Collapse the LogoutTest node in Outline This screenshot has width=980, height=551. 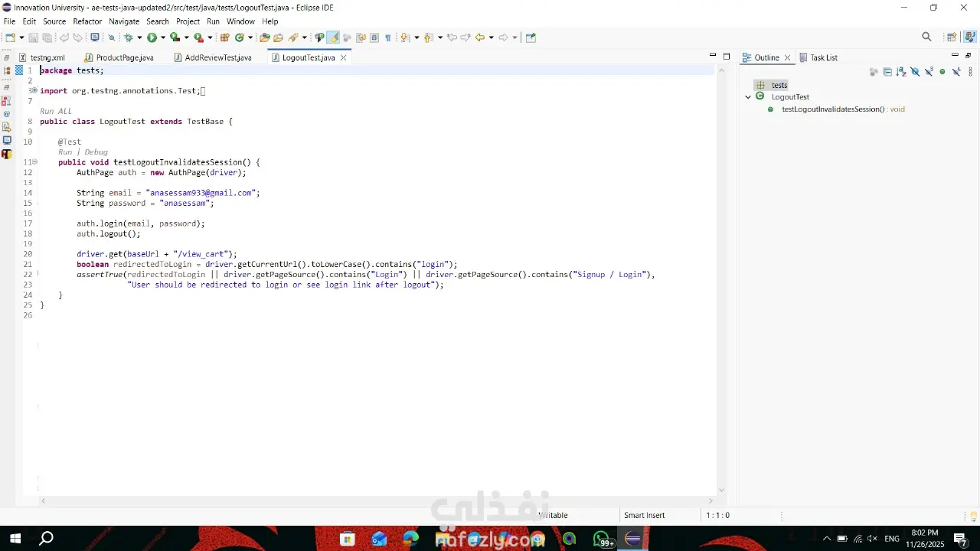748,97
